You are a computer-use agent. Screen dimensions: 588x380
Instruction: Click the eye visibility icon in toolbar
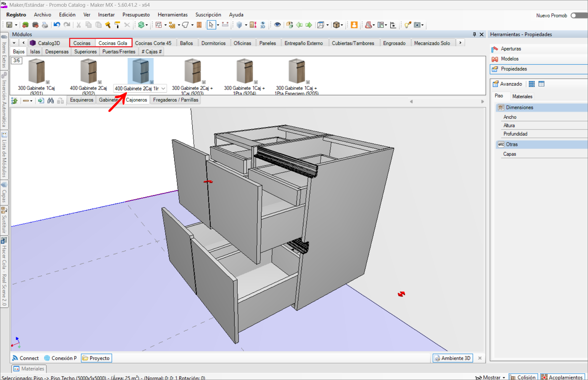click(x=277, y=24)
